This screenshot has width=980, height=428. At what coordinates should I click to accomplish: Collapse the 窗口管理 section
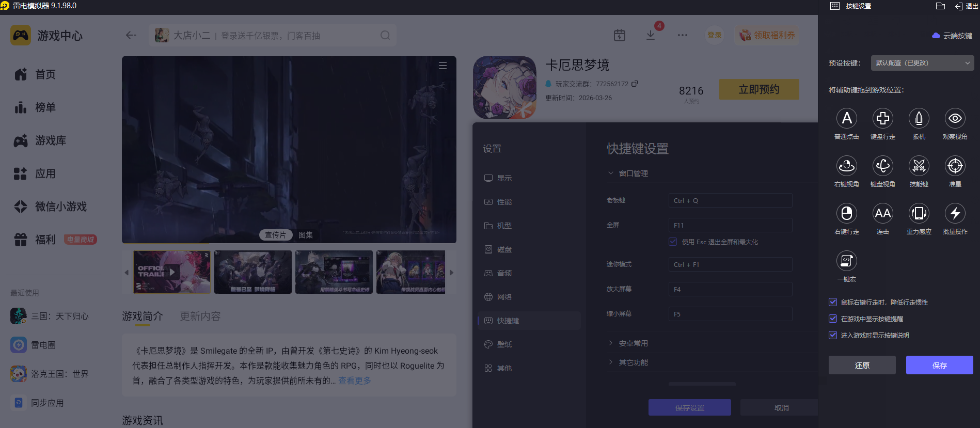tap(633, 173)
